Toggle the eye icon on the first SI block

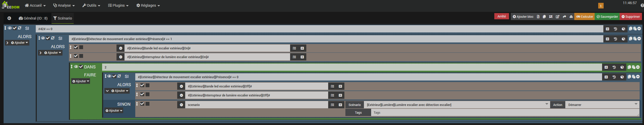pyautogui.click(x=10, y=28)
